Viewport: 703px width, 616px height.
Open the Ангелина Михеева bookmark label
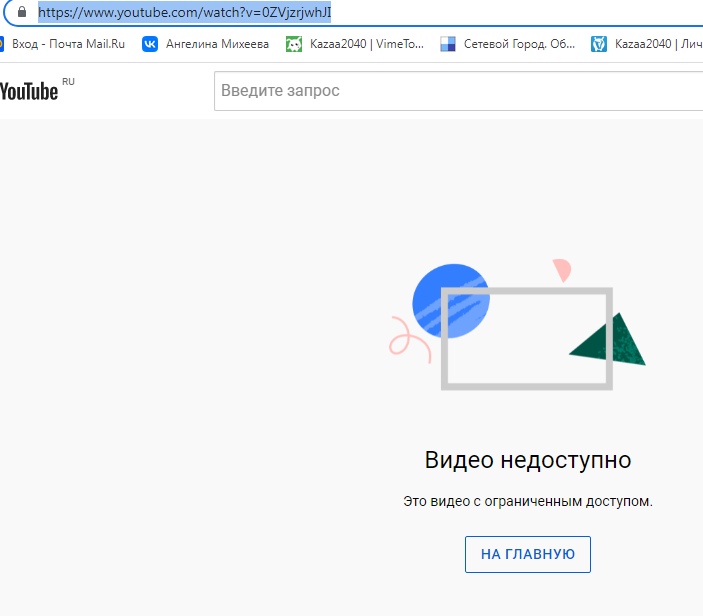tap(217, 44)
